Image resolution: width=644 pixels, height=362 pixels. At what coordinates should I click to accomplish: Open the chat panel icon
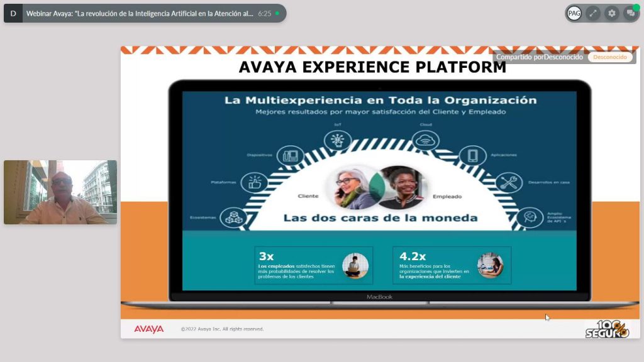(x=630, y=14)
